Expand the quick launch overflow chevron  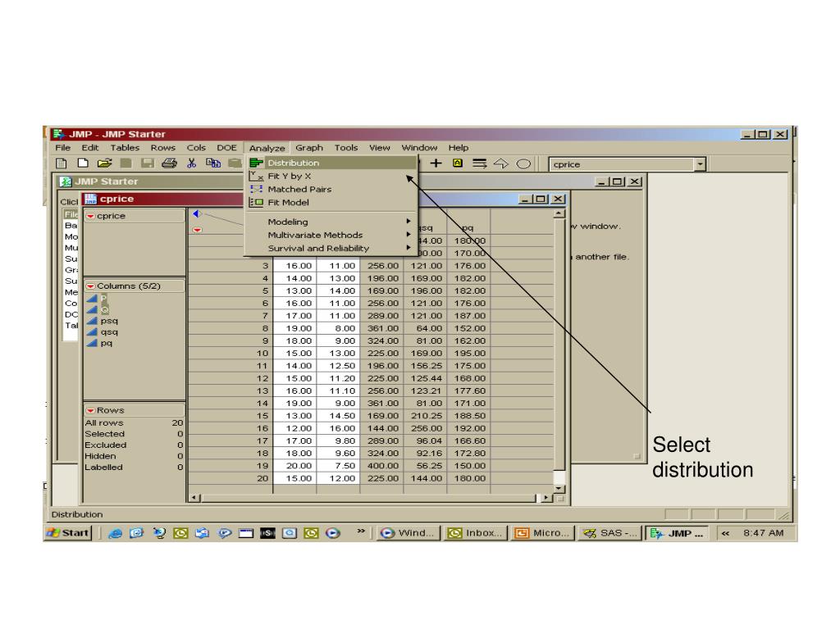tap(361, 532)
